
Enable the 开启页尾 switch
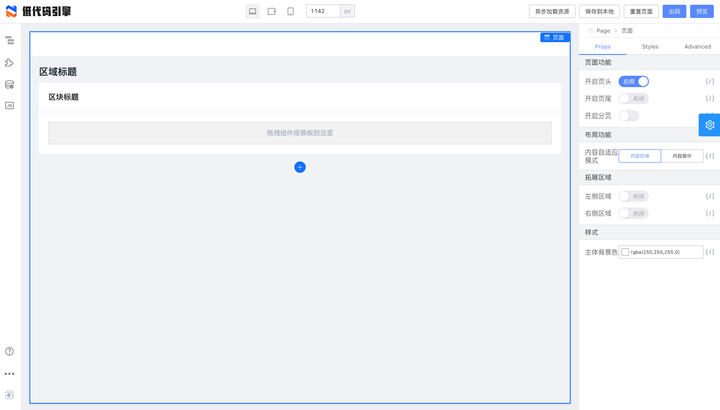pyautogui.click(x=634, y=98)
